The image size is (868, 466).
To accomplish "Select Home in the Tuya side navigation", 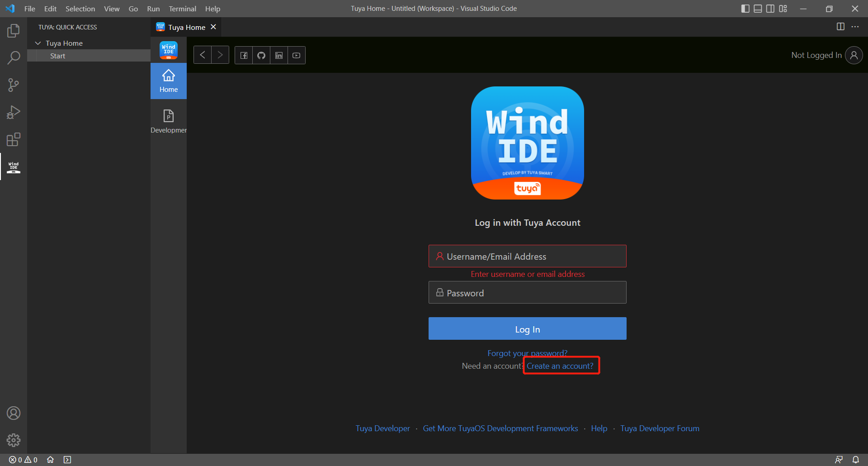I will (169, 81).
